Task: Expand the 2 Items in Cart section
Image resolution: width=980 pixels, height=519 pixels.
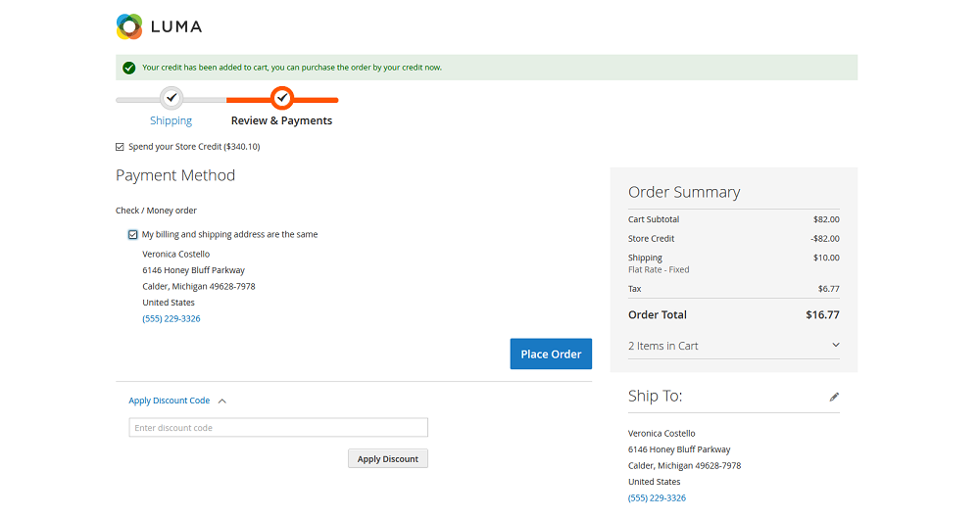Action: [663, 346]
